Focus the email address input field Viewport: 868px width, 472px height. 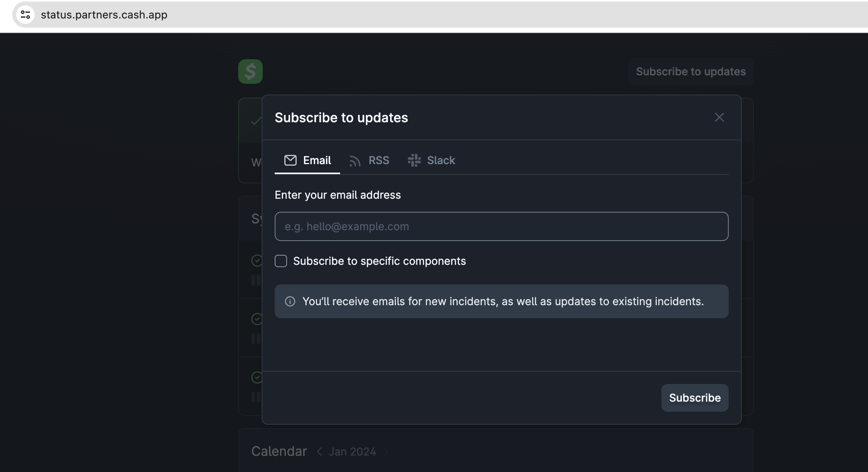point(501,226)
